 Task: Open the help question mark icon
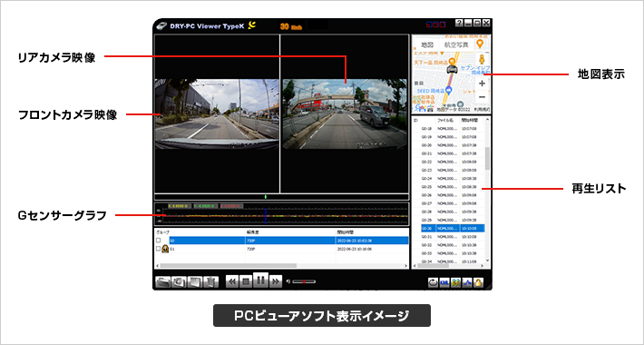tap(460, 24)
